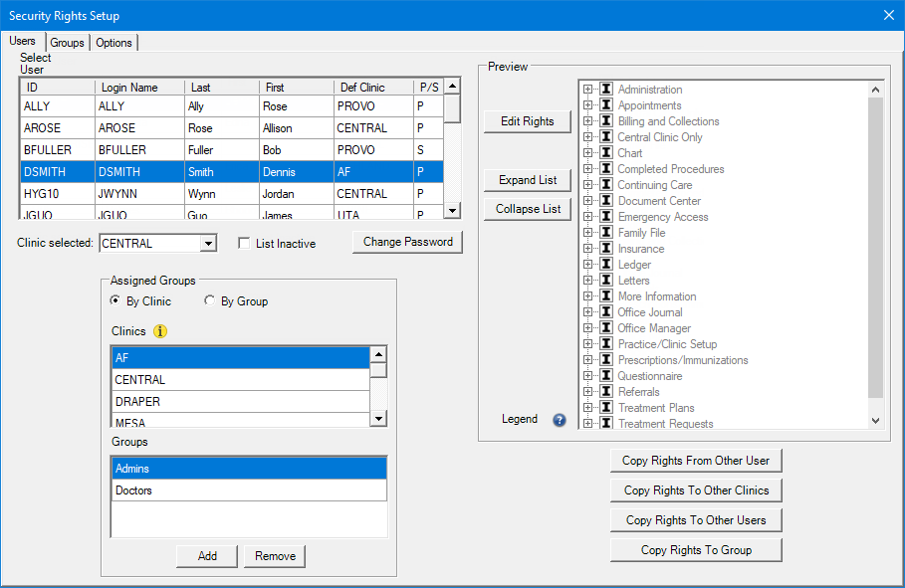Image resolution: width=905 pixels, height=588 pixels.
Task: Click the Clinics info icon
Action: 159,331
